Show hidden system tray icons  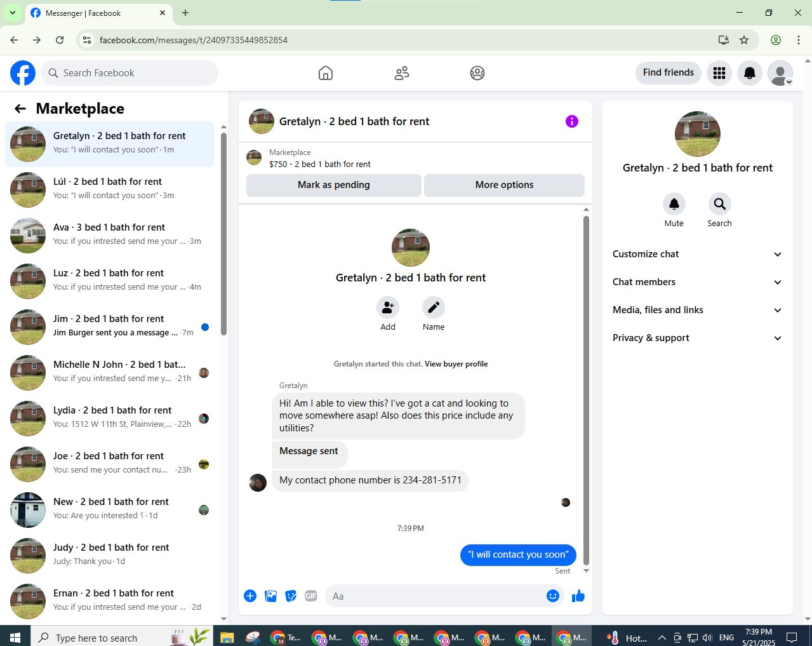(662, 638)
